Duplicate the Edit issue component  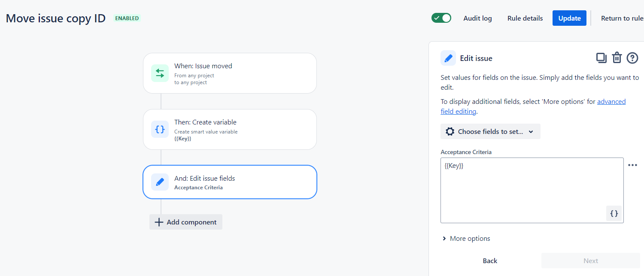click(601, 58)
